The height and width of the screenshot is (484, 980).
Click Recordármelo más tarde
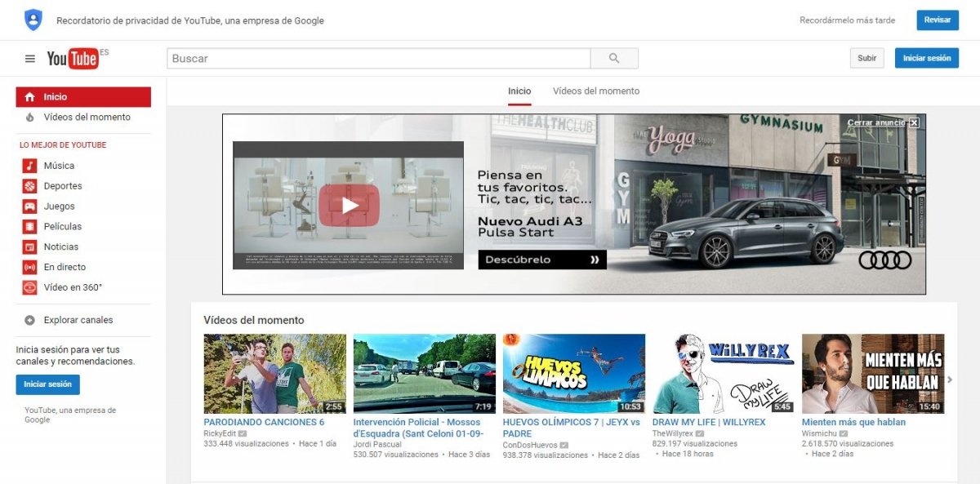(x=847, y=20)
